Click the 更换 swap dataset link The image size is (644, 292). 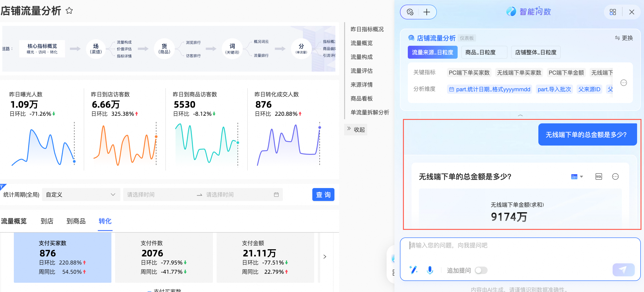point(624,38)
